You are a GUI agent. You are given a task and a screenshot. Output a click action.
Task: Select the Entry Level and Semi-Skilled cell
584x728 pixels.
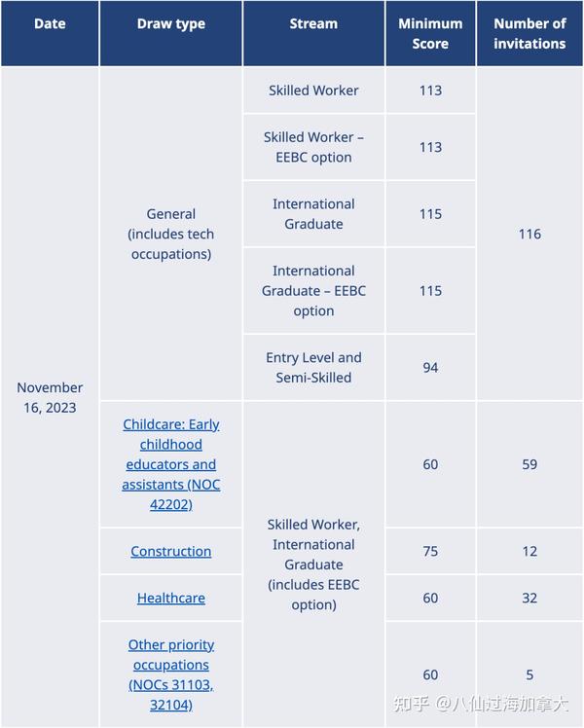point(313,367)
